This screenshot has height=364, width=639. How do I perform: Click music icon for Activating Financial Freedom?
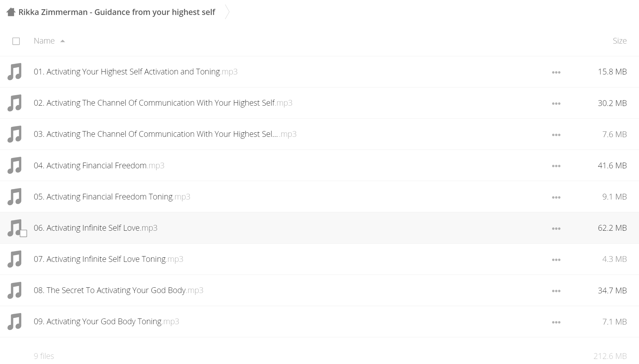pyautogui.click(x=15, y=165)
